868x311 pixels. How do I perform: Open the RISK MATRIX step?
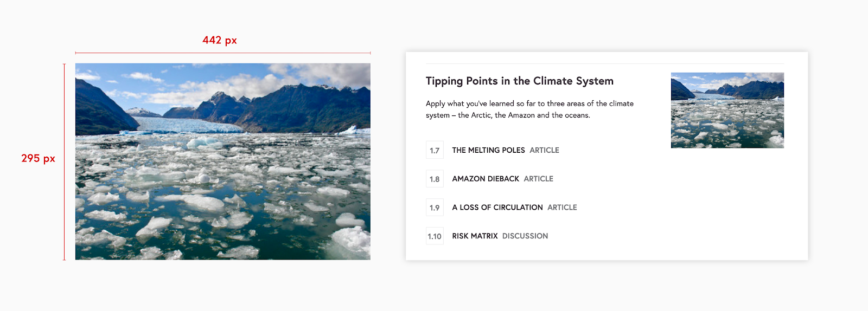click(475, 236)
